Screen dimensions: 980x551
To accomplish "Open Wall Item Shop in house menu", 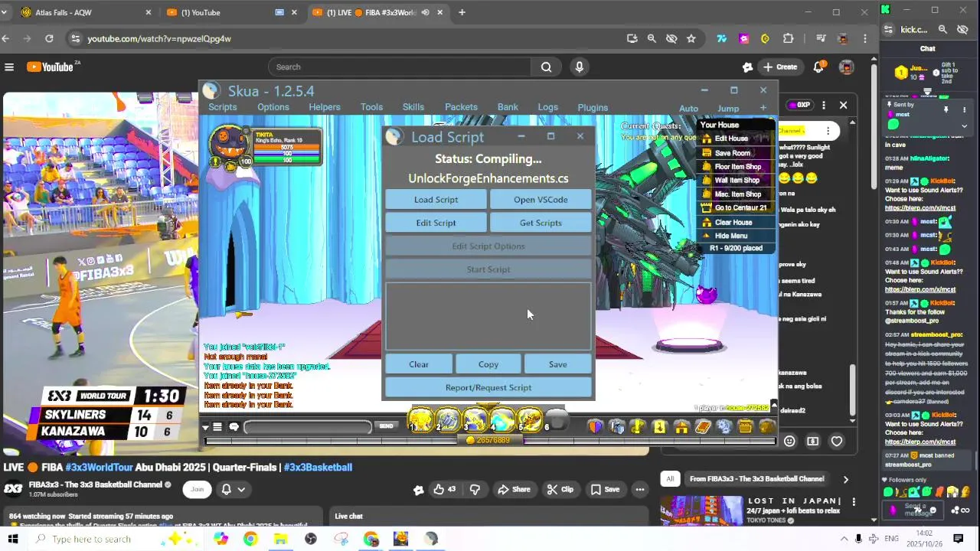I will pyautogui.click(x=737, y=181).
